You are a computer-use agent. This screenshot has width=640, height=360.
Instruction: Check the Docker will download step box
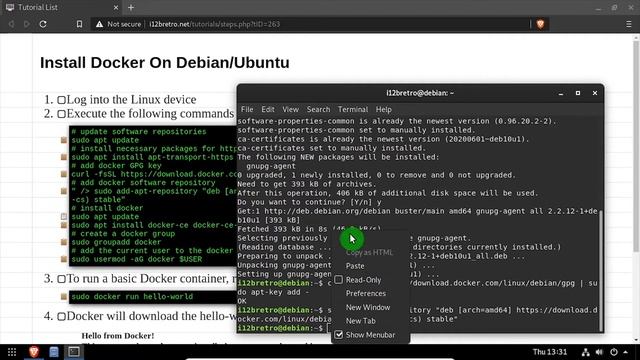click(x=61, y=317)
